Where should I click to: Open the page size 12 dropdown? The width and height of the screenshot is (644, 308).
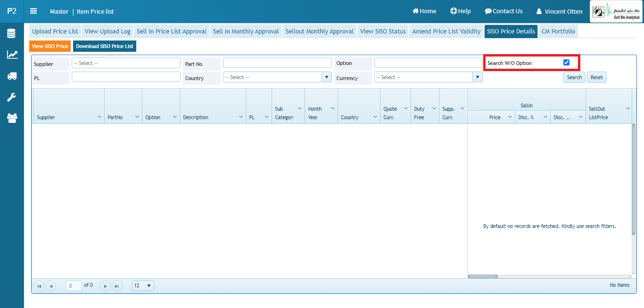pos(143,285)
